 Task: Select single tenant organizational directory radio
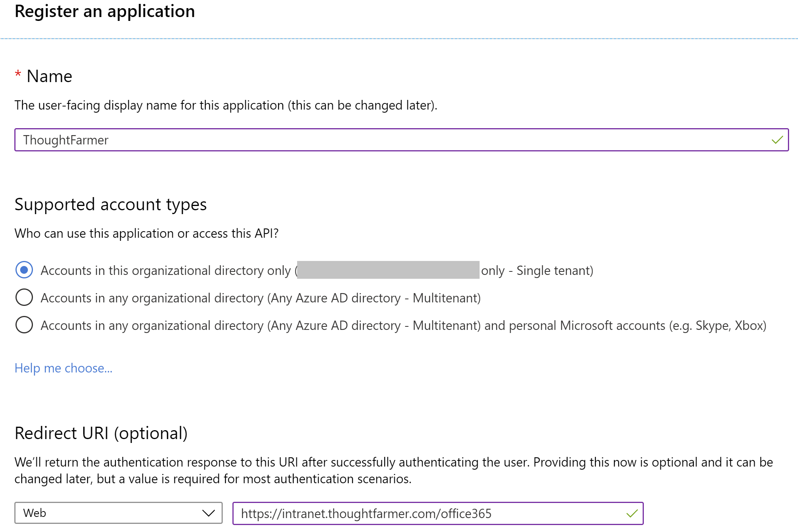tap(24, 270)
